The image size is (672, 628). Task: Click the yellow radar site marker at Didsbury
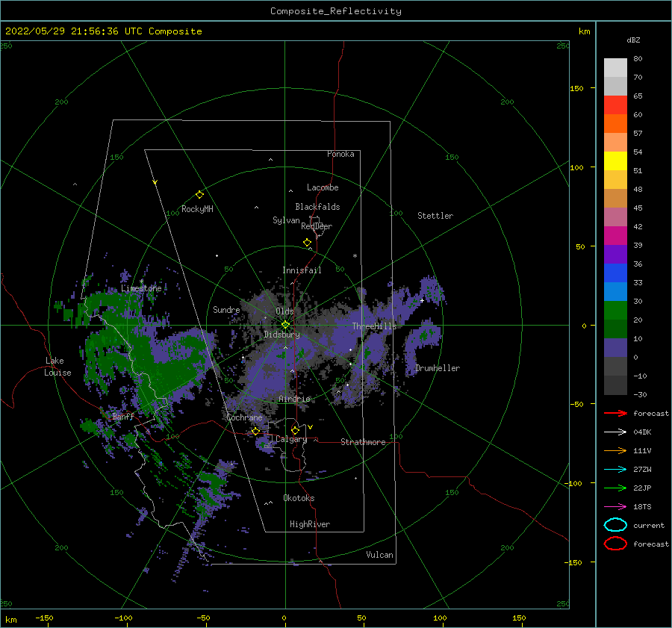(285, 325)
